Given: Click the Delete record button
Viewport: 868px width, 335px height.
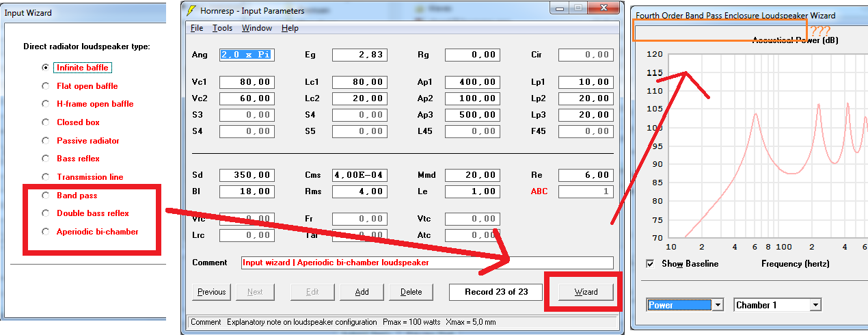Looking at the screenshot, I should click(411, 292).
